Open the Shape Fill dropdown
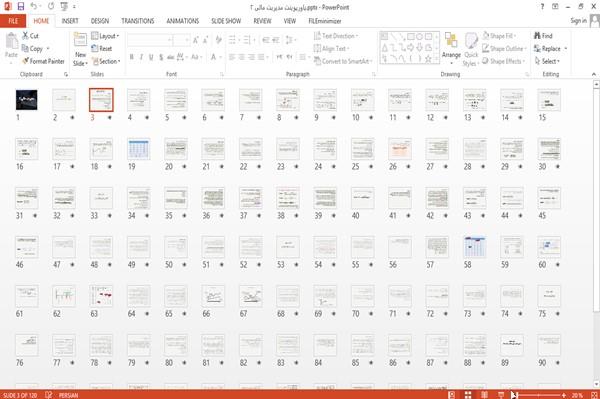This screenshot has height=399, width=600. [x=499, y=36]
